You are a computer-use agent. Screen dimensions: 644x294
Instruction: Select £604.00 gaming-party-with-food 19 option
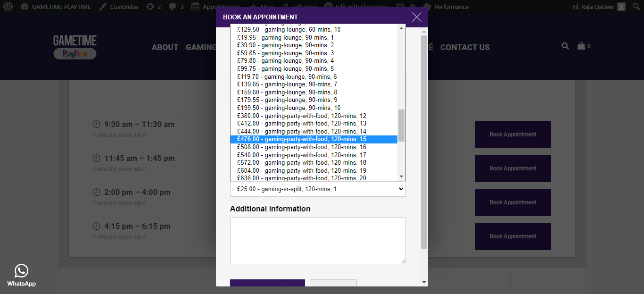click(314, 170)
